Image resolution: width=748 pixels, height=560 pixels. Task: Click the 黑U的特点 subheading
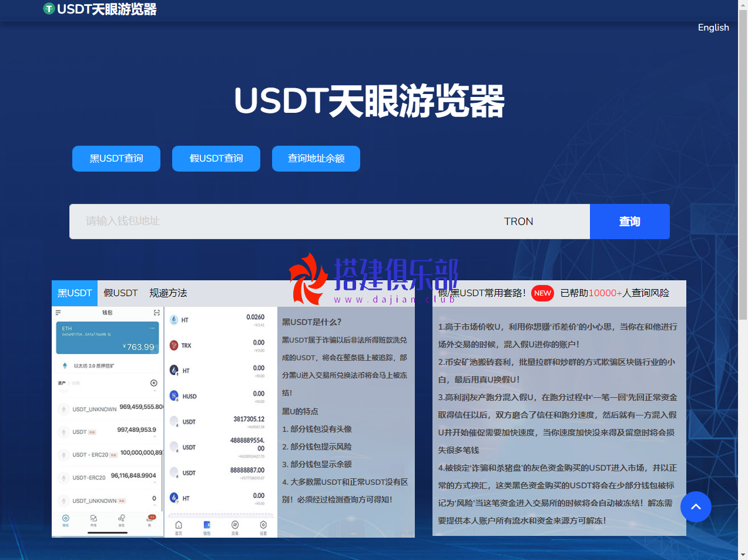300,411
